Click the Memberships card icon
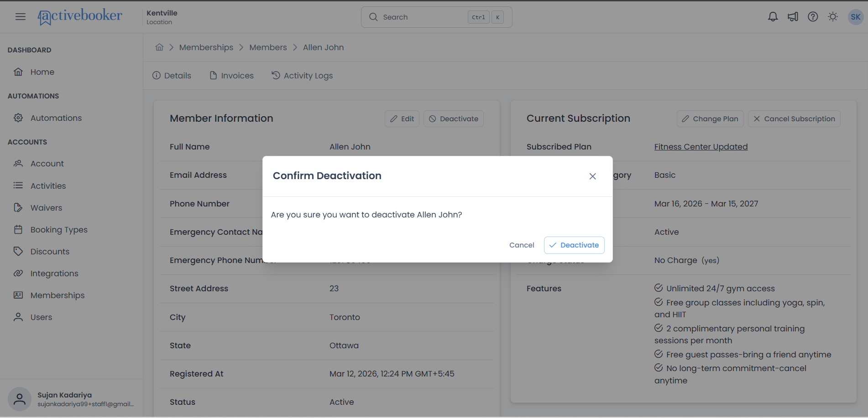 pyautogui.click(x=18, y=295)
